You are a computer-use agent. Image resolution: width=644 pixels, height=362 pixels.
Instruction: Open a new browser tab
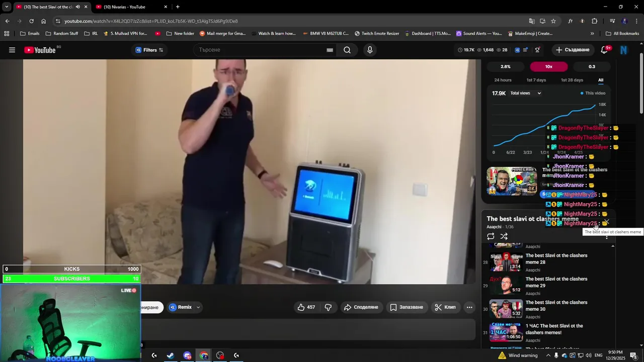[178, 7]
